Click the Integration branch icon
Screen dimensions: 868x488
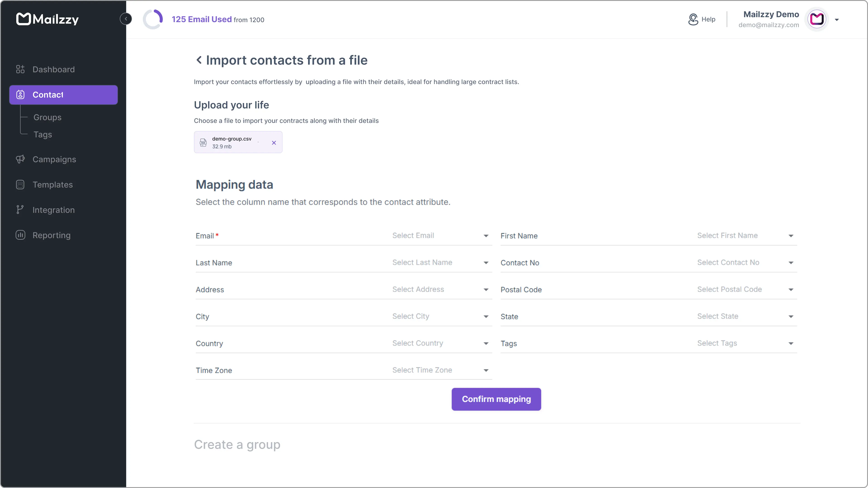tap(20, 210)
